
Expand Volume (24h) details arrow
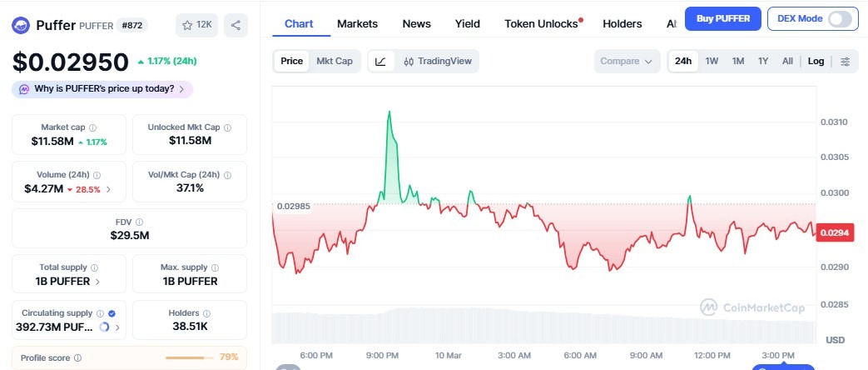109,189
